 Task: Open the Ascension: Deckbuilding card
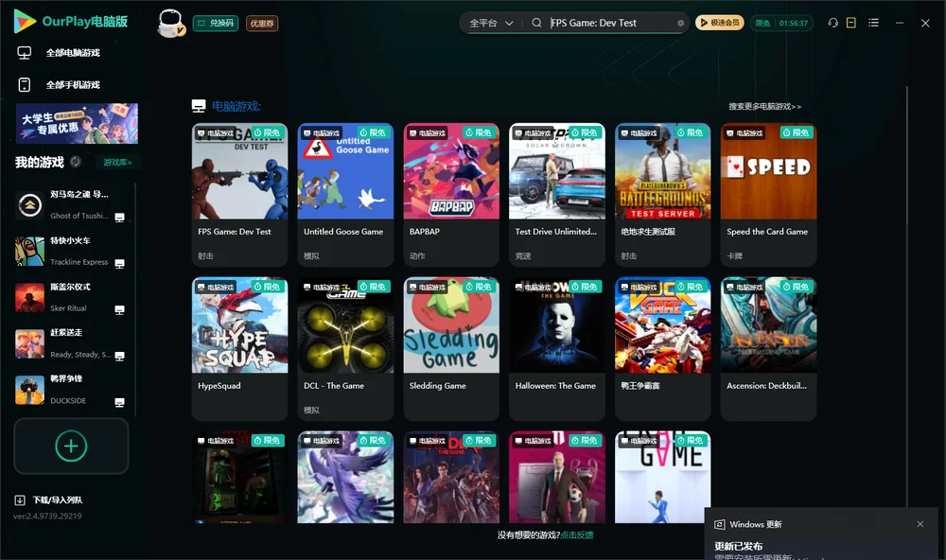768,349
